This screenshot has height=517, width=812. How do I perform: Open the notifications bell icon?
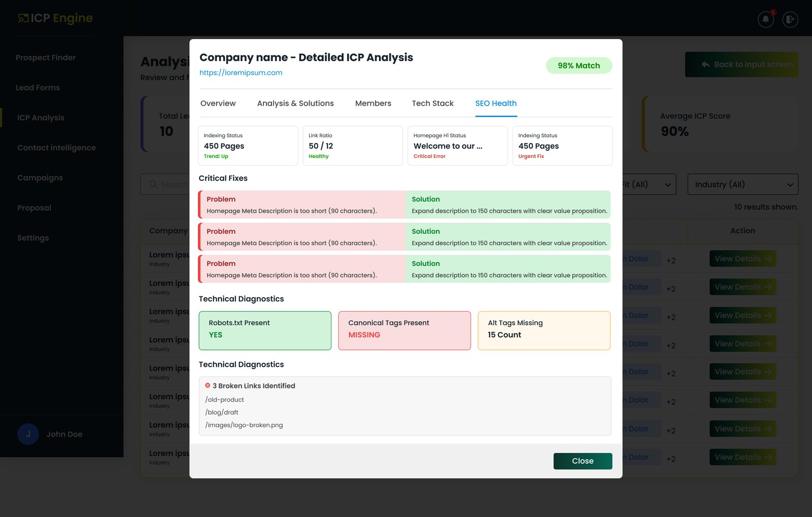pyautogui.click(x=766, y=20)
